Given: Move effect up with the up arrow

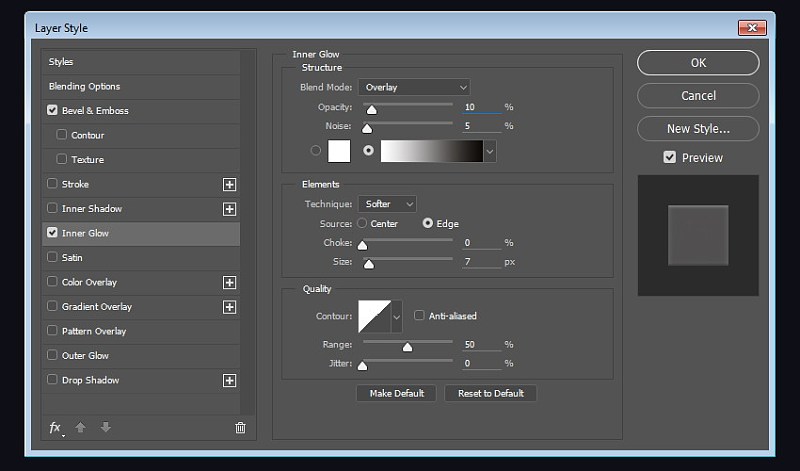Looking at the screenshot, I should click(x=81, y=427).
